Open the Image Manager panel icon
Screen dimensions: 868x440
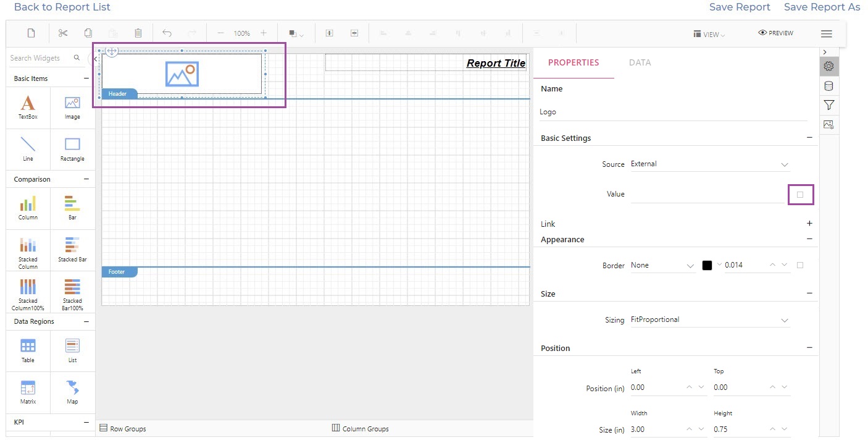click(x=828, y=124)
